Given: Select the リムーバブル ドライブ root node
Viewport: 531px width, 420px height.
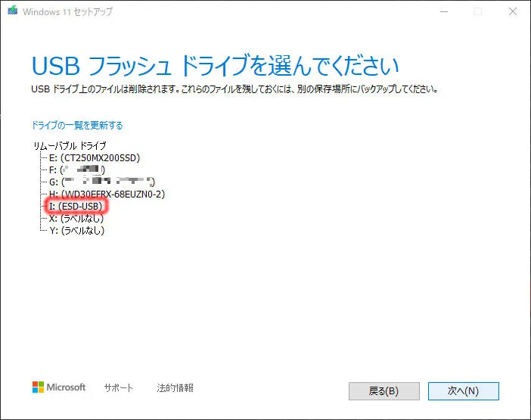Looking at the screenshot, I should [70, 145].
